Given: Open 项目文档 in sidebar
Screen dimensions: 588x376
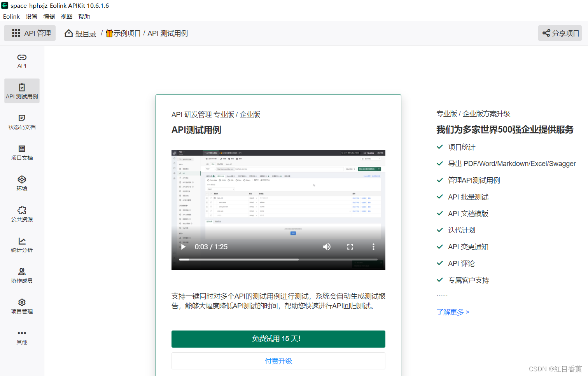Looking at the screenshot, I should (x=22, y=153).
